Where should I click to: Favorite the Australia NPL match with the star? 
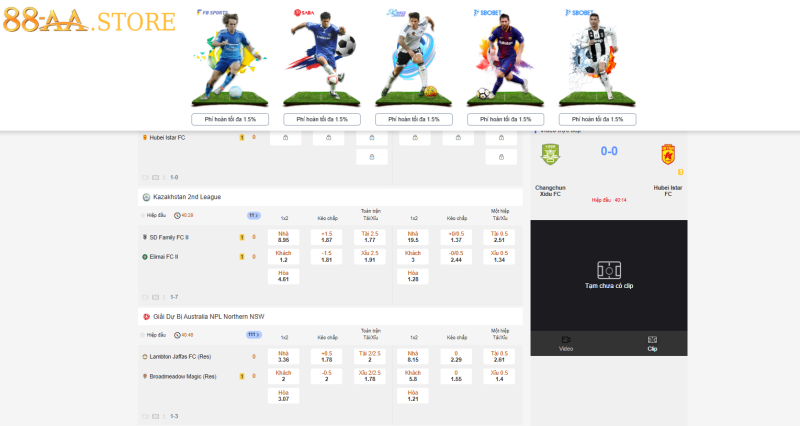(143, 335)
